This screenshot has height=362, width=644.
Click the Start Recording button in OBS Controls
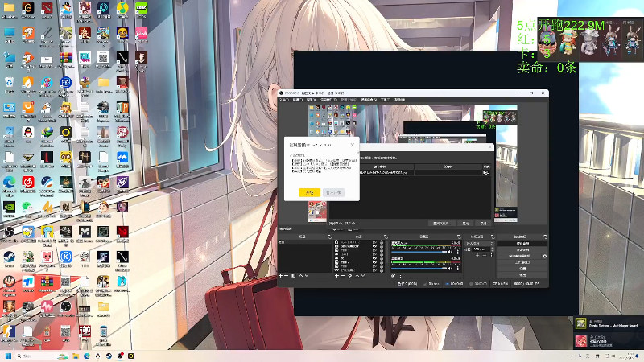pos(522,250)
